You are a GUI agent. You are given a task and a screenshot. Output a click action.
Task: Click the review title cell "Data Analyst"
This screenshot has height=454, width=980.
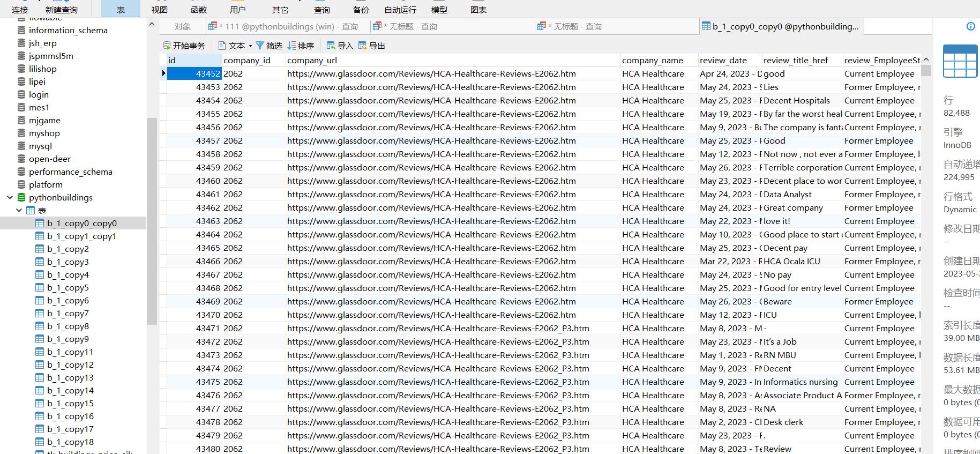[x=802, y=194]
